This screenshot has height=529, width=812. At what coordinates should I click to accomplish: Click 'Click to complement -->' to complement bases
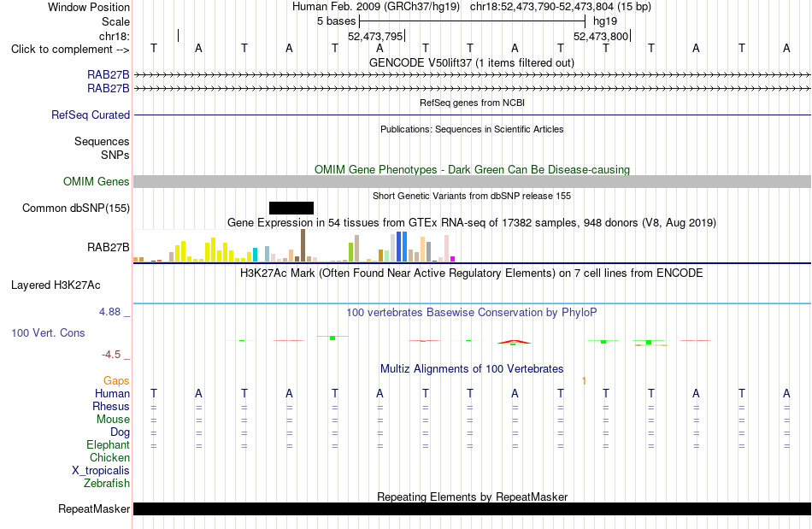[70, 50]
